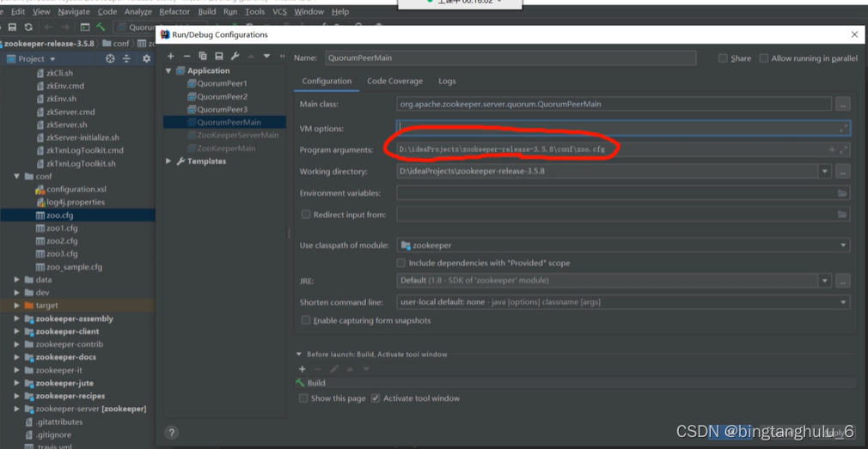The height and width of the screenshot is (449, 868).
Task: Remove the selected configuration with the minus icon
Action: point(186,57)
